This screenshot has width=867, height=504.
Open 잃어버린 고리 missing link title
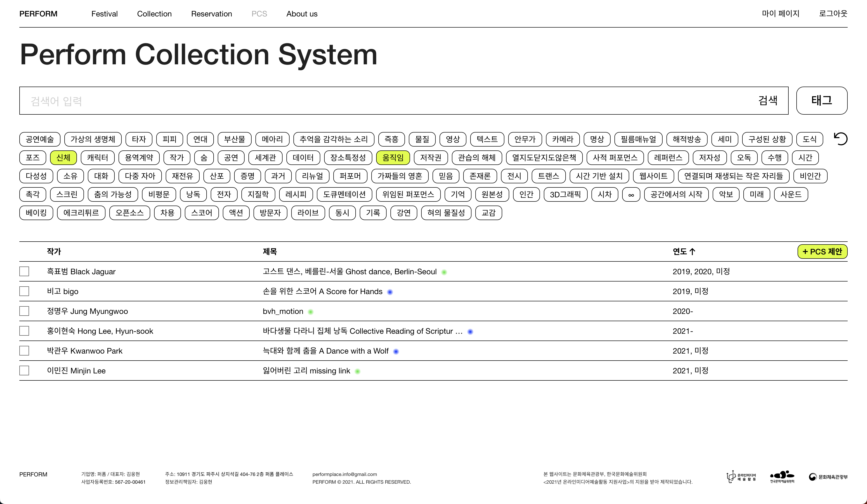point(306,371)
